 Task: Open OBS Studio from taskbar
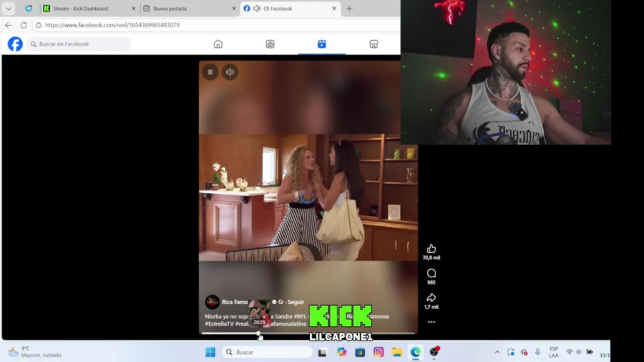tap(434, 352)
